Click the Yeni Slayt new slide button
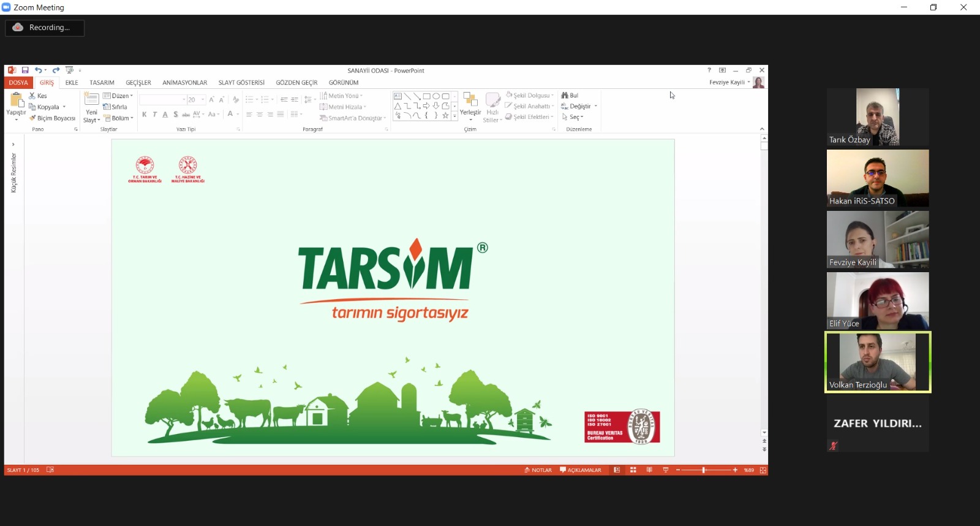This screenshot has height=526, width=980. [91, 108]
